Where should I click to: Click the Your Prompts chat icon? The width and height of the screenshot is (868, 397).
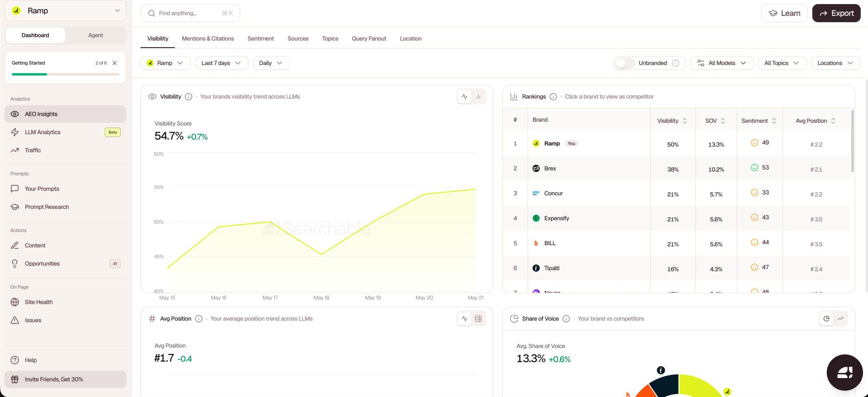[15, 189]
